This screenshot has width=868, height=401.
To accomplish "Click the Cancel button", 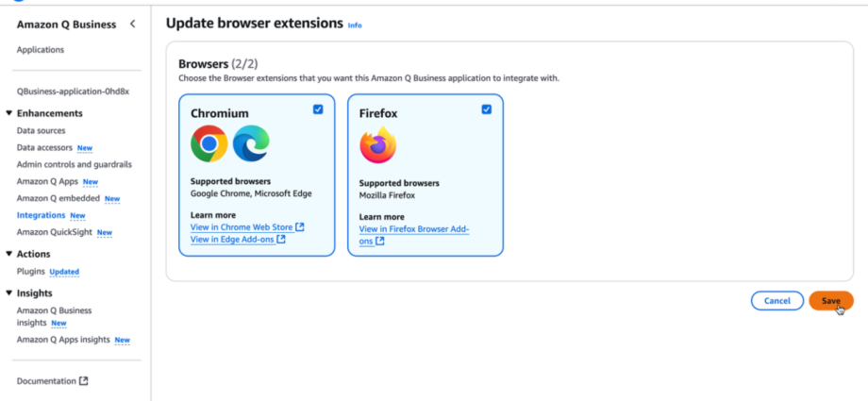I will 777,301.
